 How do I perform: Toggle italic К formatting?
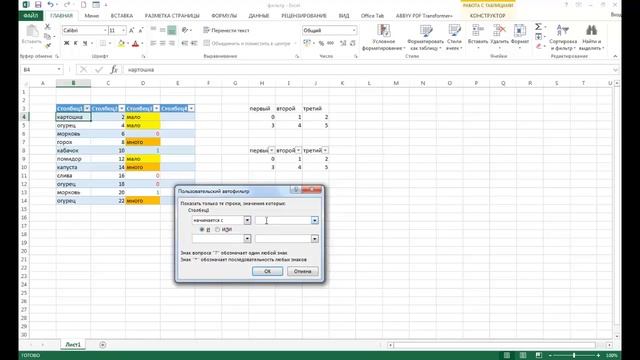pos(76,43)
